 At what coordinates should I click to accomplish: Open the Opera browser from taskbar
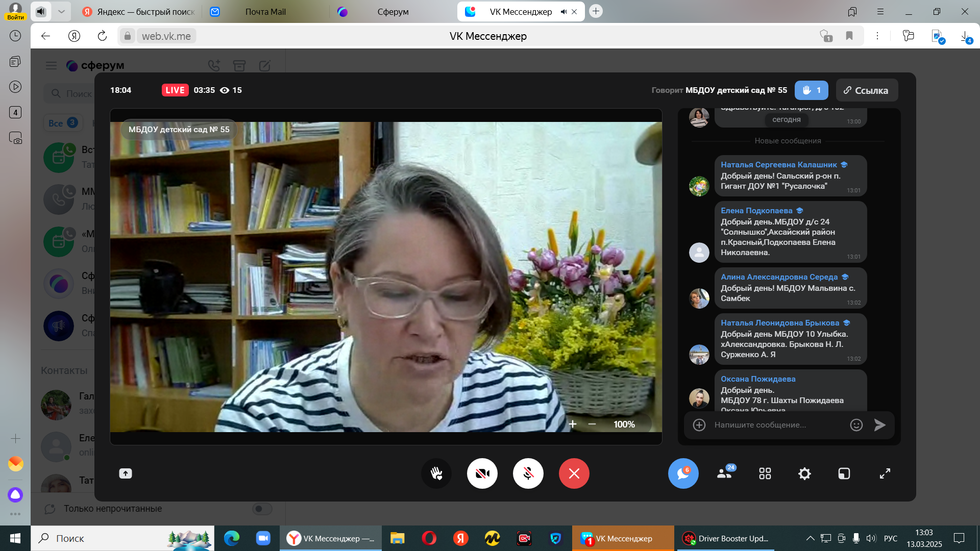point(429,538)
